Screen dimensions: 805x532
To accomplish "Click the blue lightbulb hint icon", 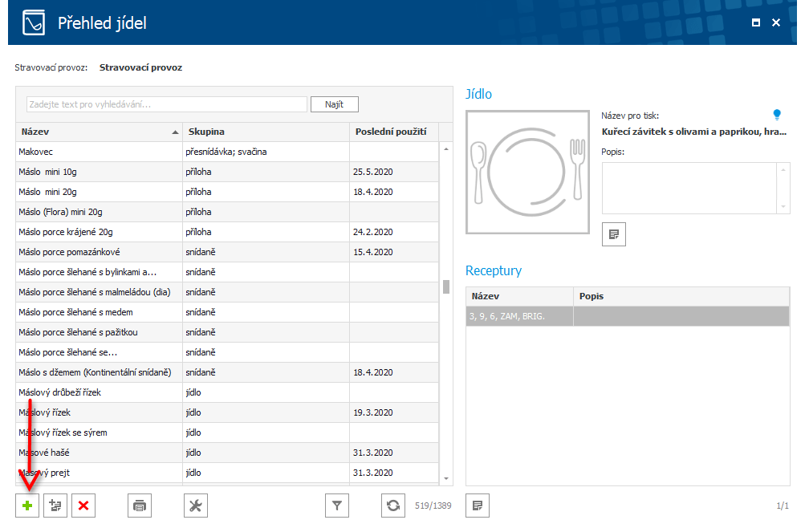I will 777,115.
